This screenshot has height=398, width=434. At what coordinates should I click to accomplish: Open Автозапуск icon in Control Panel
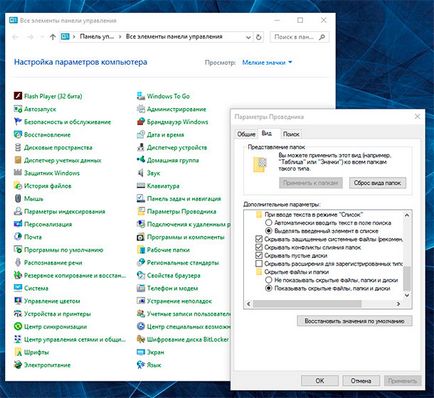(x=18, y=109)
